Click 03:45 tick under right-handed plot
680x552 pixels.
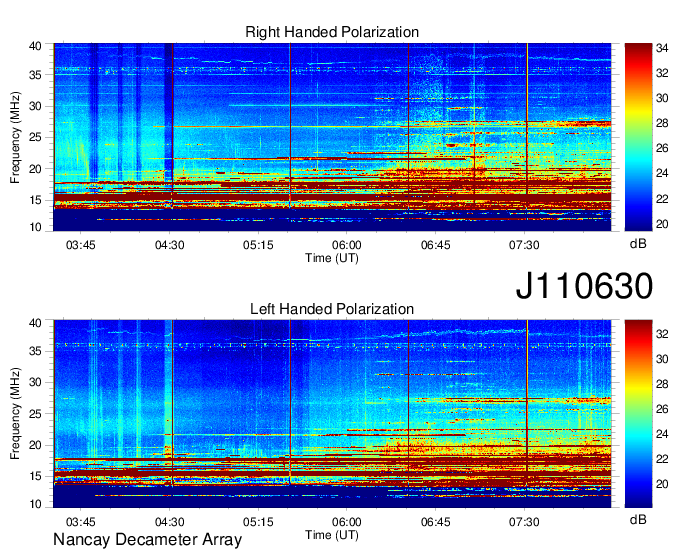[80, 245]
